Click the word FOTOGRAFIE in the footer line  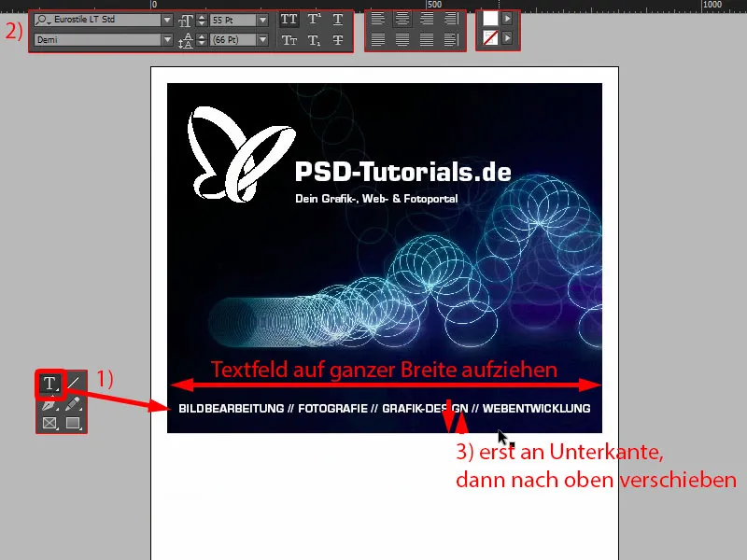point(333,409)
